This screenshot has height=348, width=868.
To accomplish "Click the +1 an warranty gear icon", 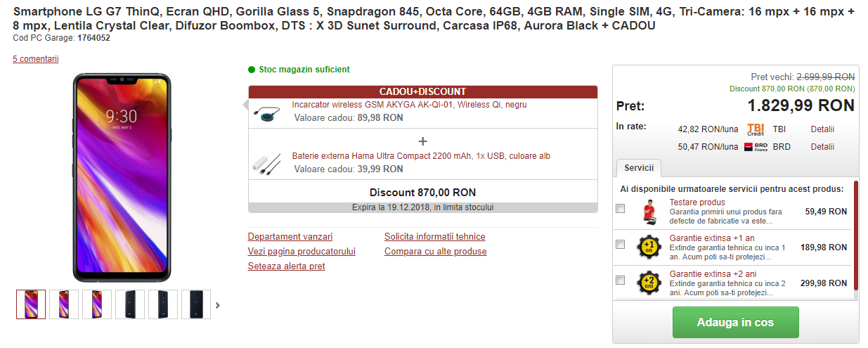I will click(649, 247).
